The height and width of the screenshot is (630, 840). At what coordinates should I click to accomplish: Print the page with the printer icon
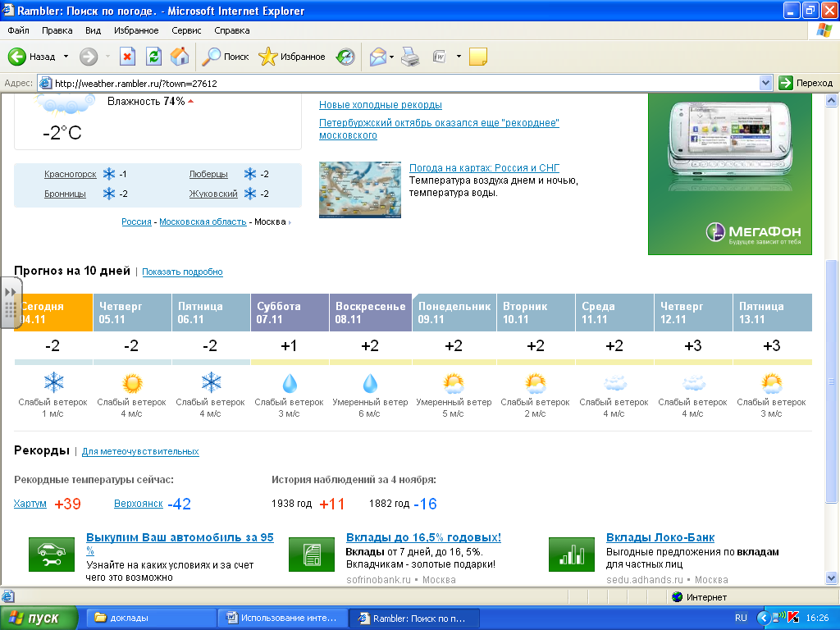(410, 57)
